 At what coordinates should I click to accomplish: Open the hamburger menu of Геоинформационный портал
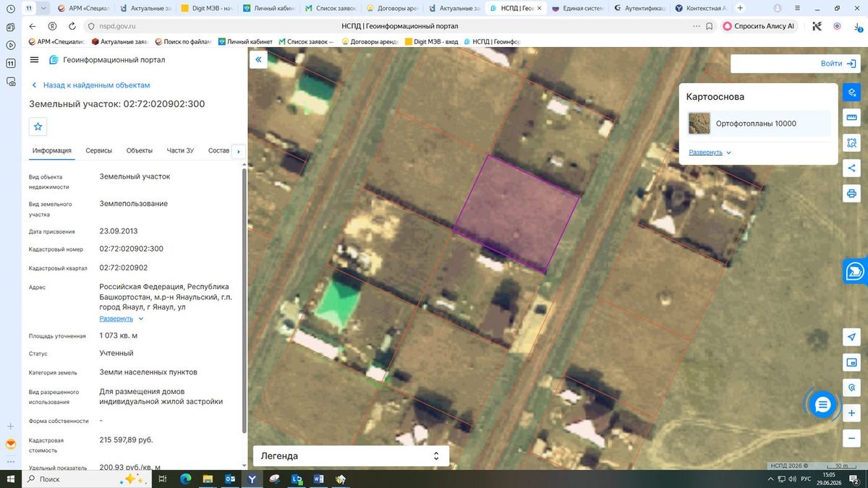pos(35,60)
